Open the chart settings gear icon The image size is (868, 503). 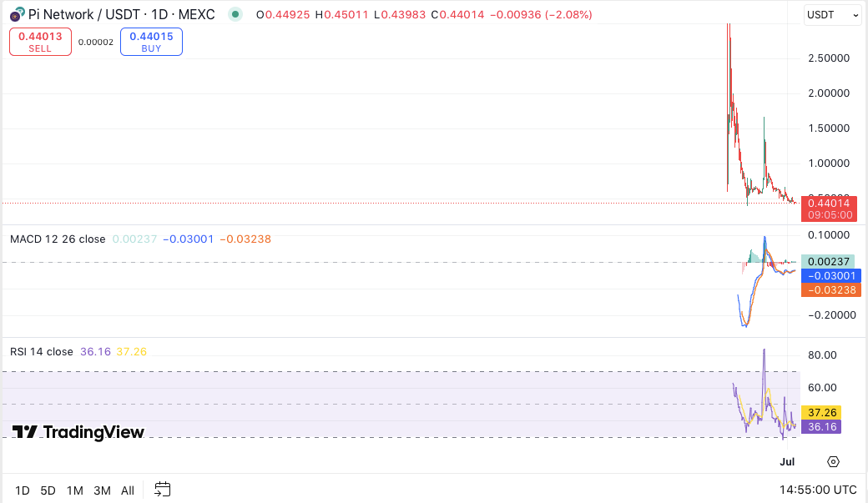click(833, 461)
